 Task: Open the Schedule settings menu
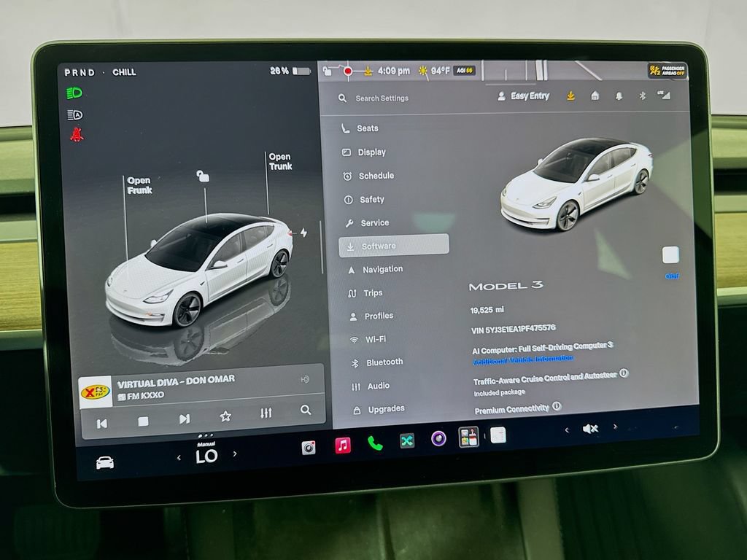coord(368,176)
